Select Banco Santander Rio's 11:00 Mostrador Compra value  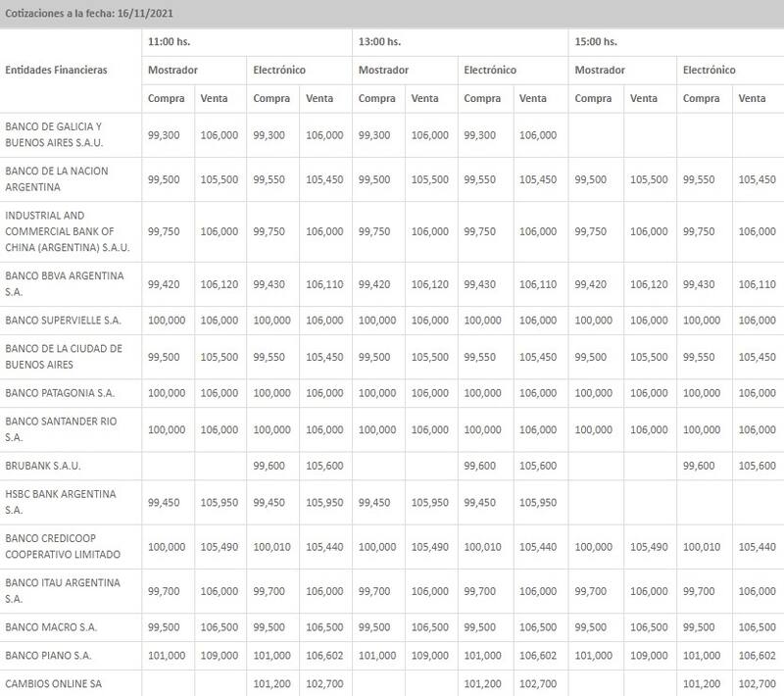166,429
